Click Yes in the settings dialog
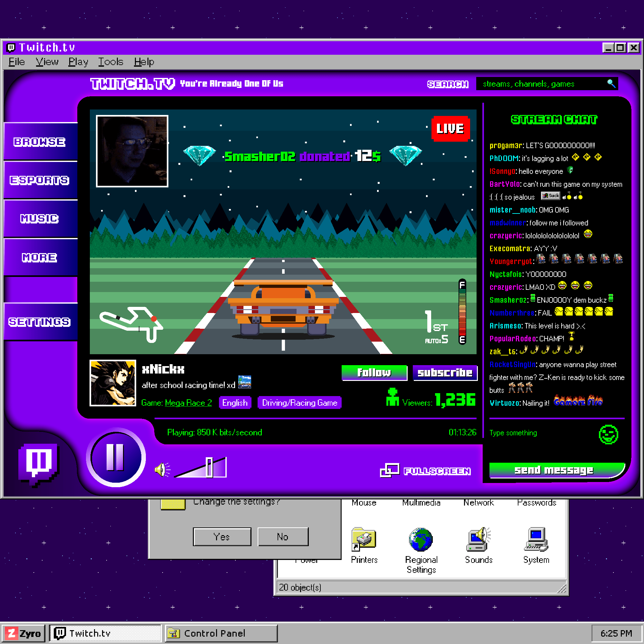Screen dimensions: 644x644 [222, 537]
